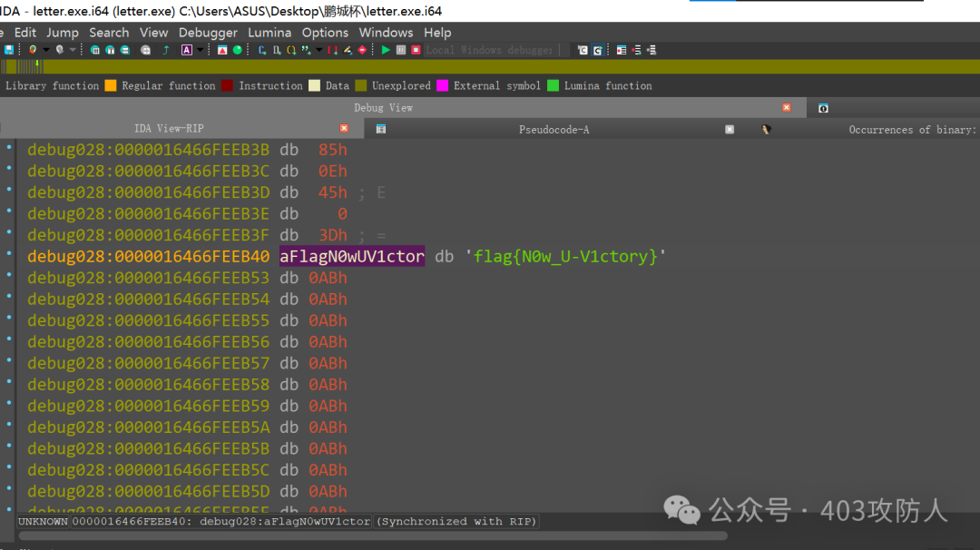The height and width of the screenshot is (550, 980).
Task: Switch to the Pseudocode-A tab
Action: 554,130
